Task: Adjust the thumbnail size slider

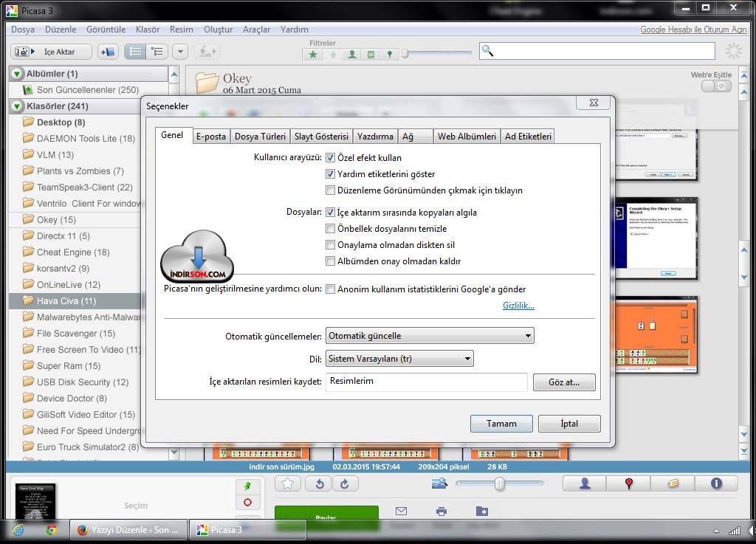Action: click(x=500, y=483)
